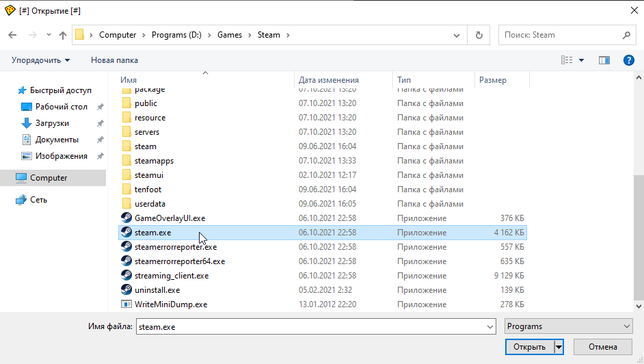Click the Back navigation arrow
644x364 pixels.
12,35
